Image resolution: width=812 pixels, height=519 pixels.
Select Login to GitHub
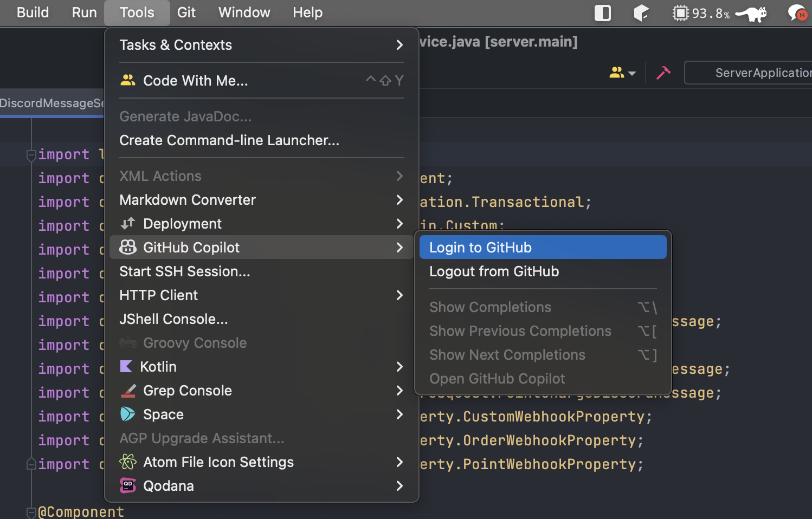pos(543,247)
